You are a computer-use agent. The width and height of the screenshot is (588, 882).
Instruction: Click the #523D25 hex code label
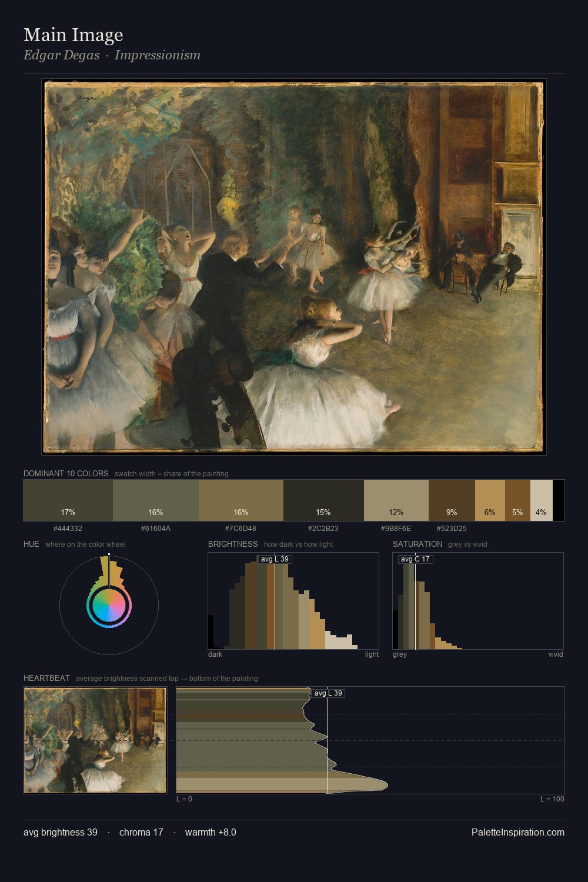(452, 529)
